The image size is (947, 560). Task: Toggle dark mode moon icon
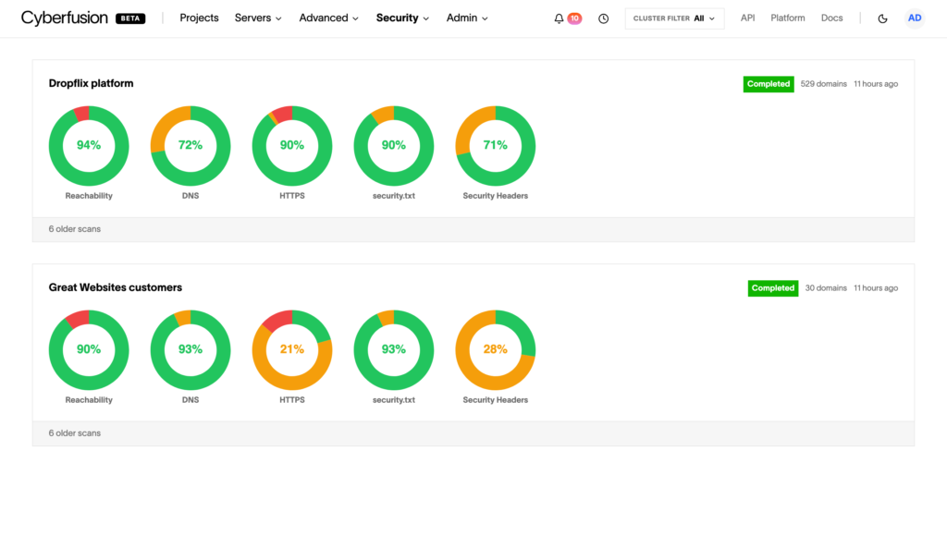pos(882,18)
